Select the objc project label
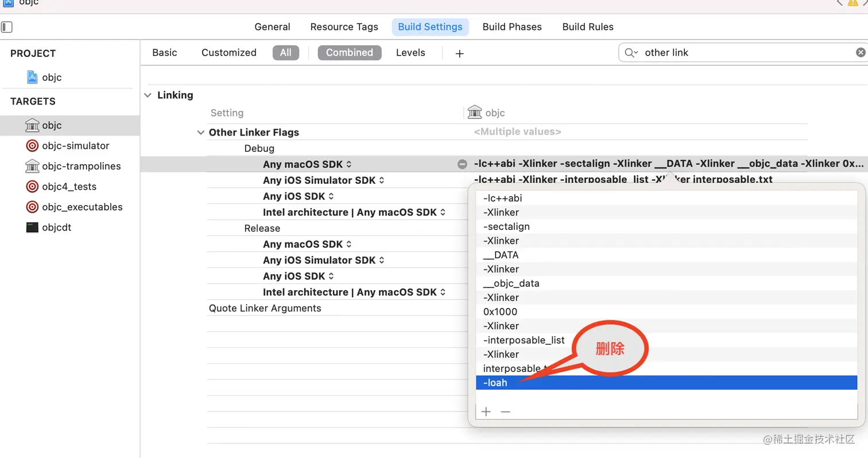The width and height of the screenshot is (868, 458). click(52, 78)
